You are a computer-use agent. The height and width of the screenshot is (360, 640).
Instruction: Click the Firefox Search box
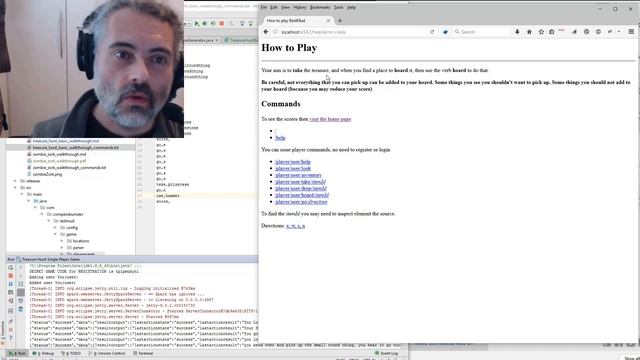(481, 32)
